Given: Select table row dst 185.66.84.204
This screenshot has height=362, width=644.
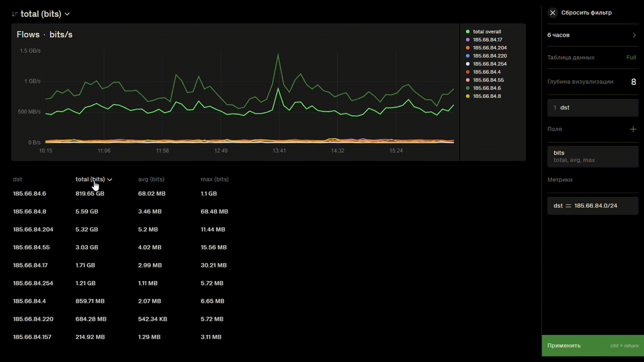Looking at the screenshot, I should [33, 230].
